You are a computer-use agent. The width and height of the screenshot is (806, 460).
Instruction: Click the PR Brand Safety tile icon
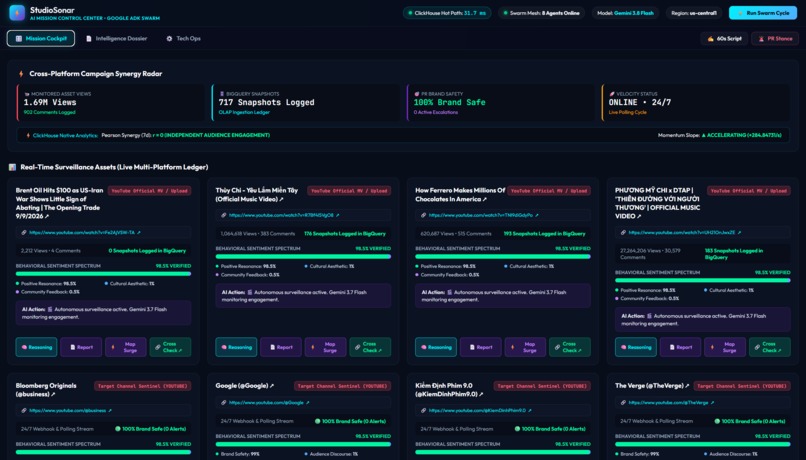(x=417, y=94)
